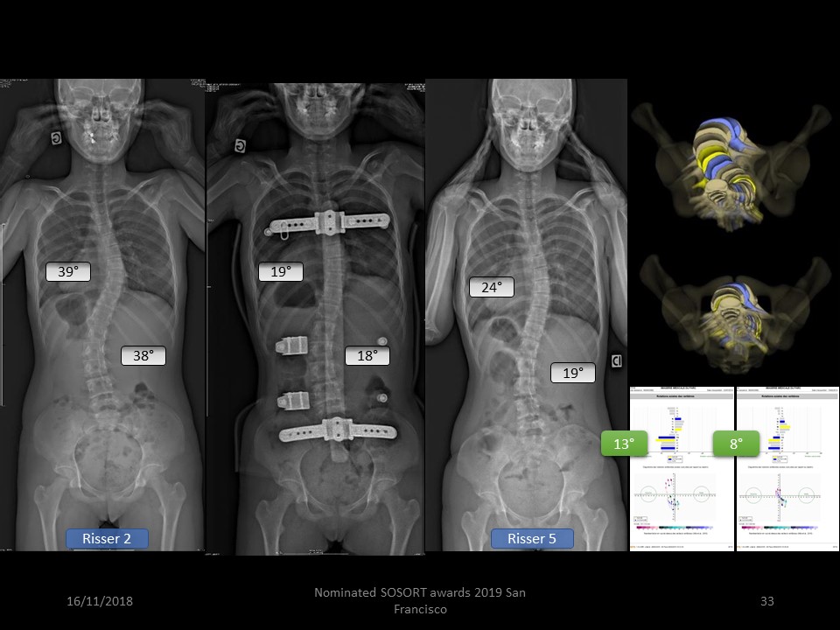Select the 38° angle label
The height and width of the screenshot is (630, 840).
(143, 356)
